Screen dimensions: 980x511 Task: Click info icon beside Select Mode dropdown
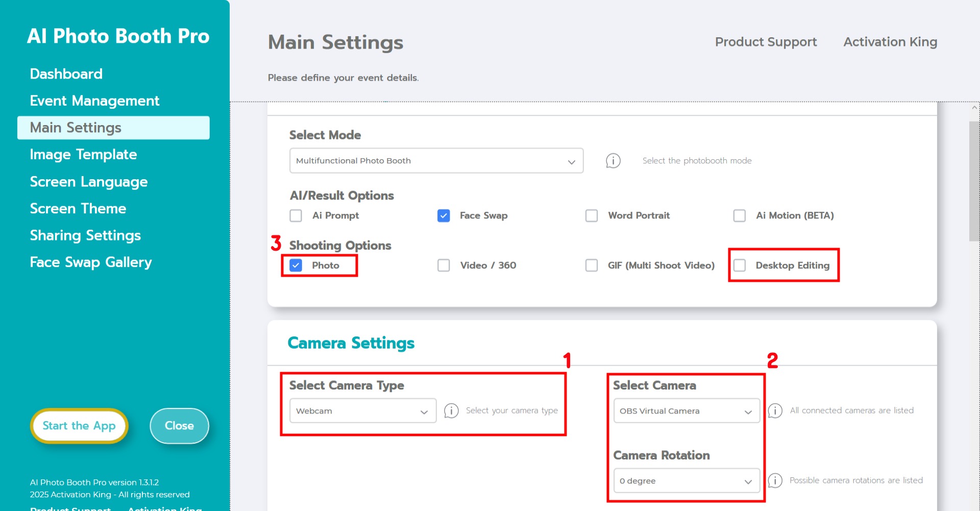613,161
